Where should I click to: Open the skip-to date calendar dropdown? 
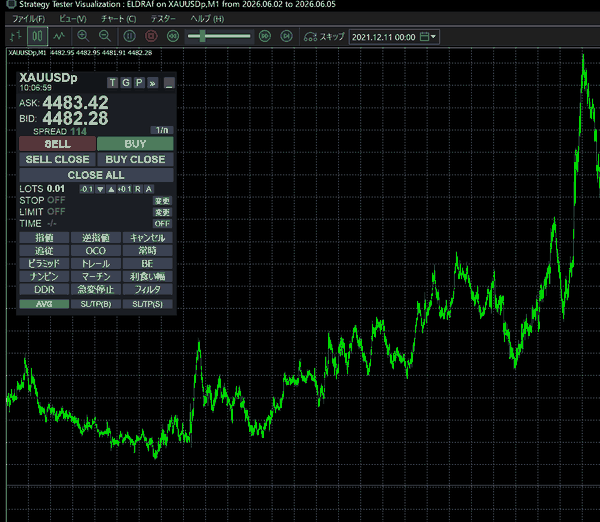428,37
